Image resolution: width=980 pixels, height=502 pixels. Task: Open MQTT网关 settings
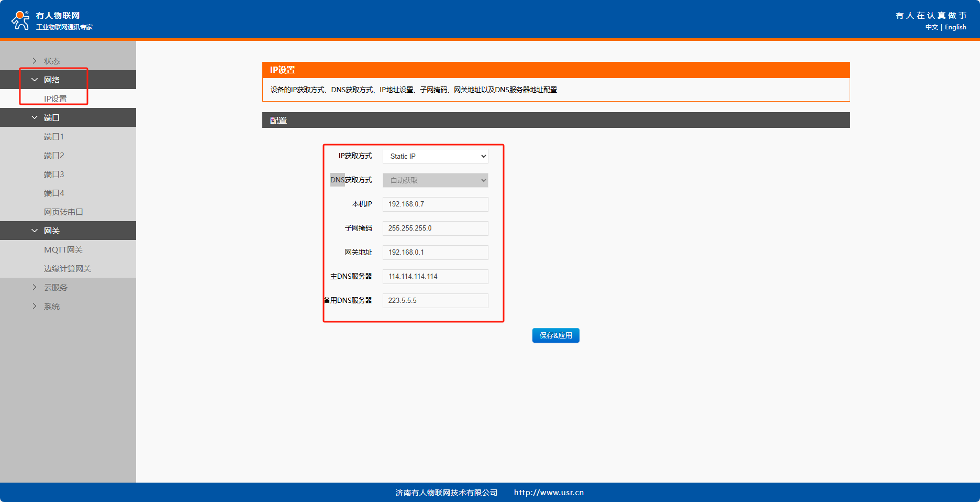[x=63, y=249]
